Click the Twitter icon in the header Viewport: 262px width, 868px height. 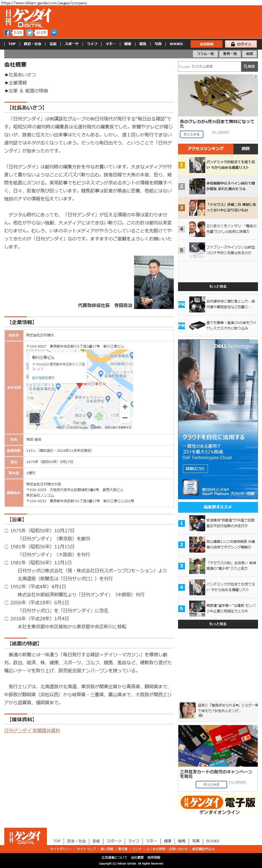click(30, 33)
